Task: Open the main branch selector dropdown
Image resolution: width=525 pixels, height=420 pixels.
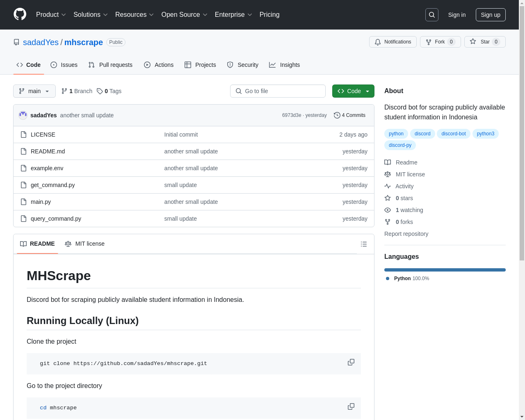Action: pos(34,91)
